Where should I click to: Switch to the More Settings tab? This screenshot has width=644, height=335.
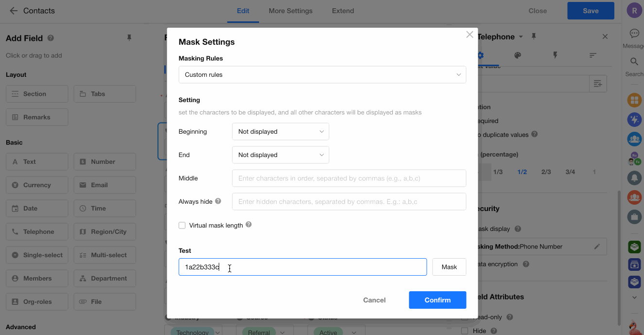click(291, 11)
